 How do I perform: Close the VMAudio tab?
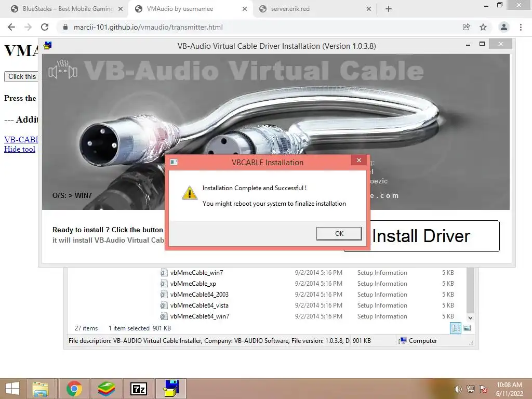tap(245, 9)
